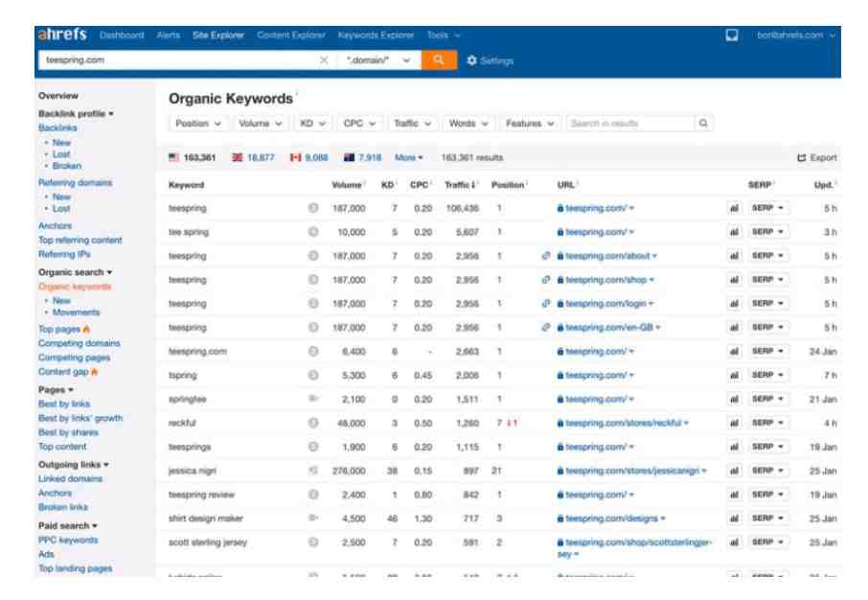Go to Dashboard in the top navigation
868x600 pixels.
(x=122, y=35)
